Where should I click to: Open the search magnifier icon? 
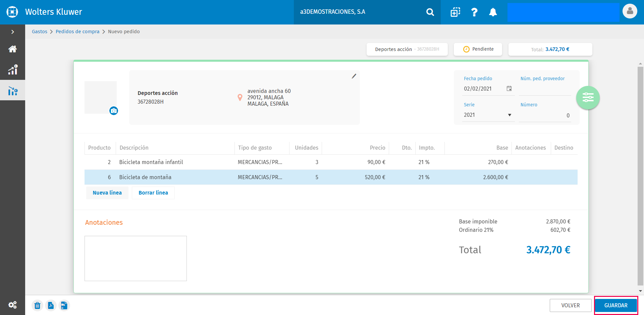pyautogui.click(x=430, y=12)
